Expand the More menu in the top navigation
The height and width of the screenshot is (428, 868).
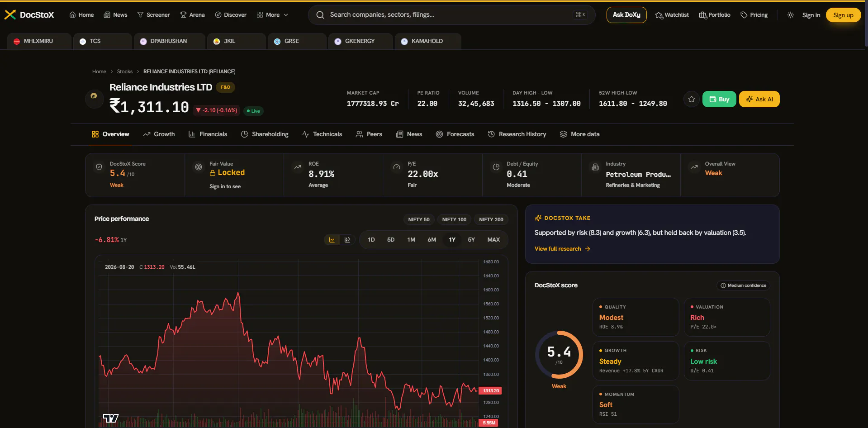click(272, 15)
